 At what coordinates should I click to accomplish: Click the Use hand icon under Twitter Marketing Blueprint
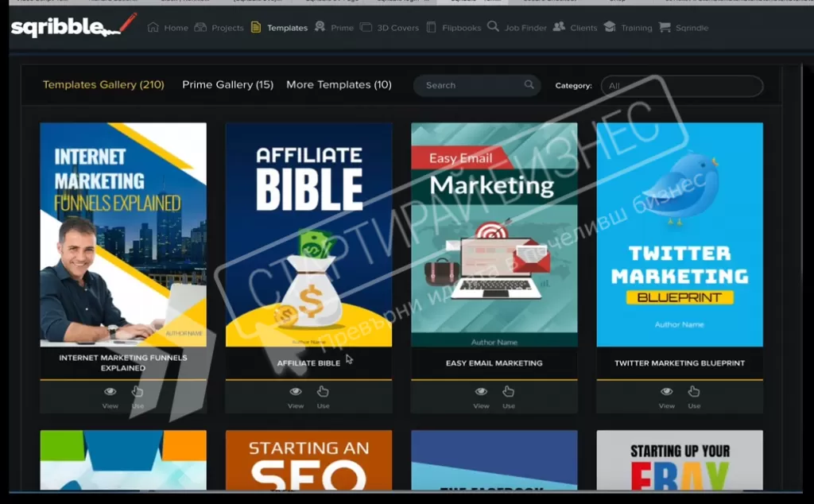pos(693,391)
